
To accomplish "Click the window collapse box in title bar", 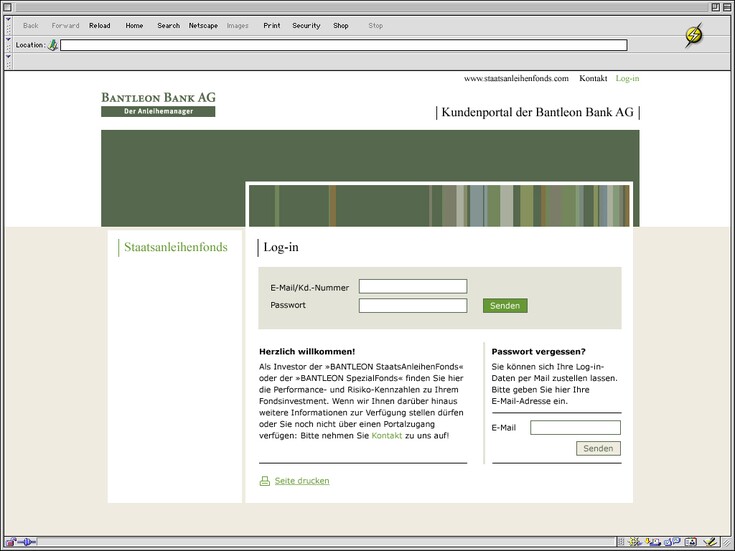I will coord(727,7).
